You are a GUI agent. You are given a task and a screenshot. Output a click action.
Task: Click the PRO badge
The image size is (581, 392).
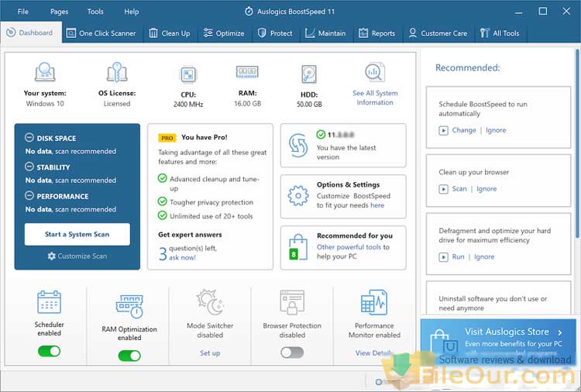pyautogui.click(x=167, y=138)
